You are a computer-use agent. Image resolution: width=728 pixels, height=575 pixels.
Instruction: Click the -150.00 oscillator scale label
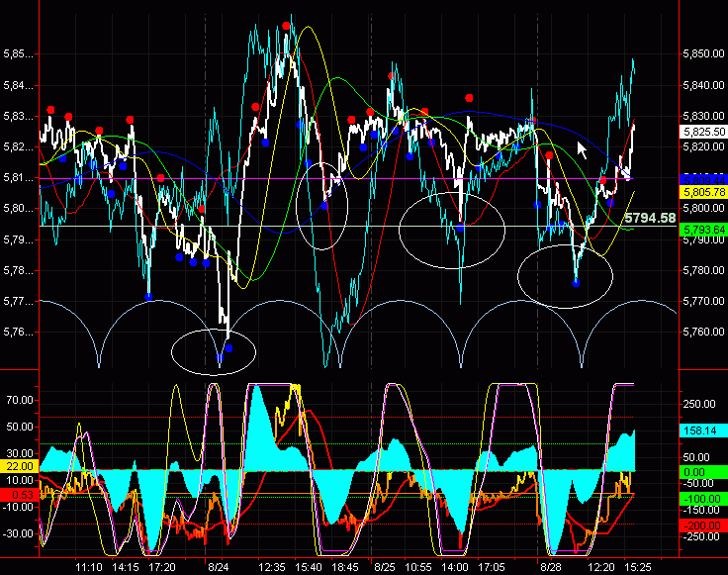click(x=699, y=510)
